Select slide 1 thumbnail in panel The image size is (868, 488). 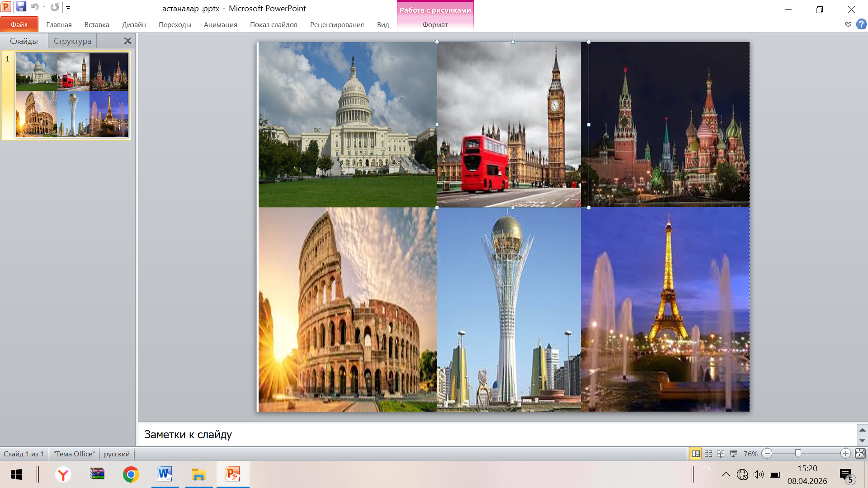72,95
